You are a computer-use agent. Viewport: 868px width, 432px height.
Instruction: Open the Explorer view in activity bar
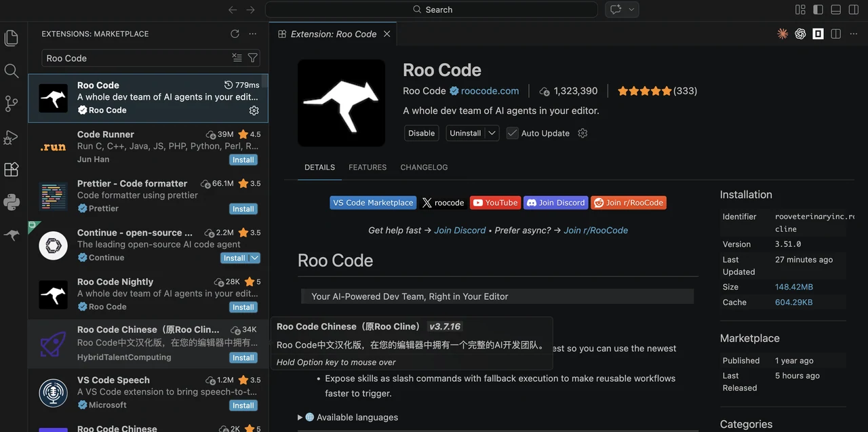coord(12,38)
